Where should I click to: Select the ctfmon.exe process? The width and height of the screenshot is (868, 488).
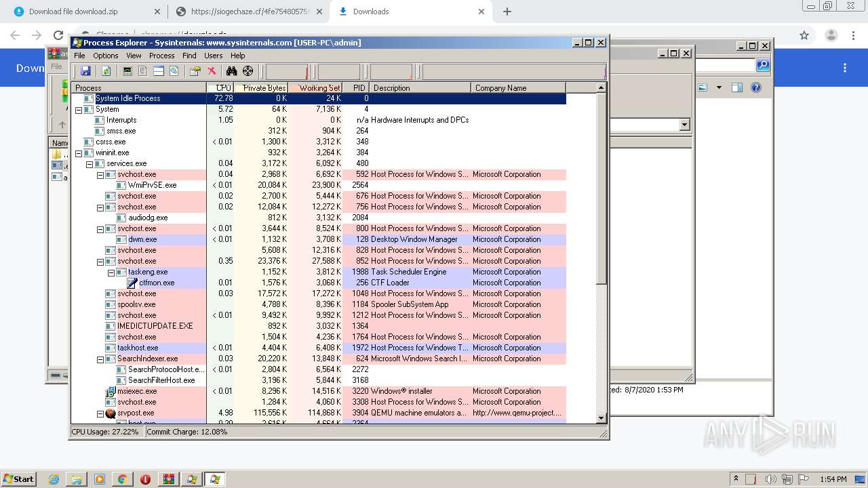coord(319,283)
